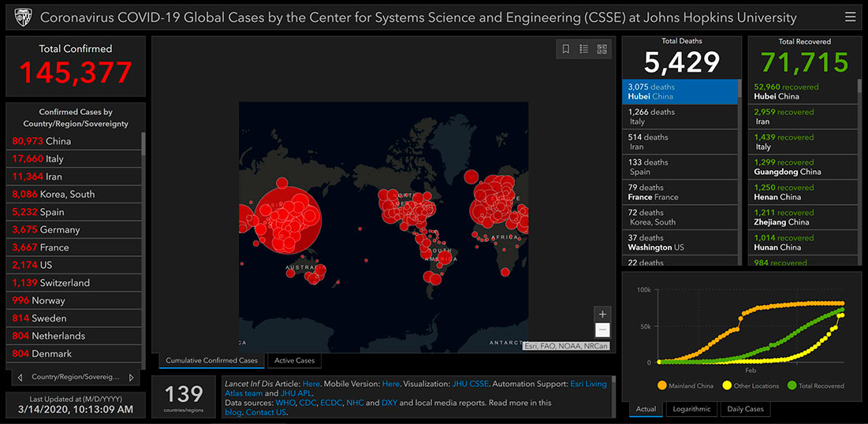Select Iran 514 deaths row
Screen dimensions: 868x424
680,143
